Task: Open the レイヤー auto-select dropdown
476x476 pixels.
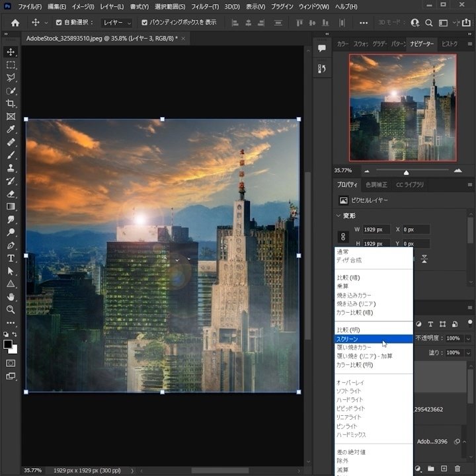Action: click(116, 22)
